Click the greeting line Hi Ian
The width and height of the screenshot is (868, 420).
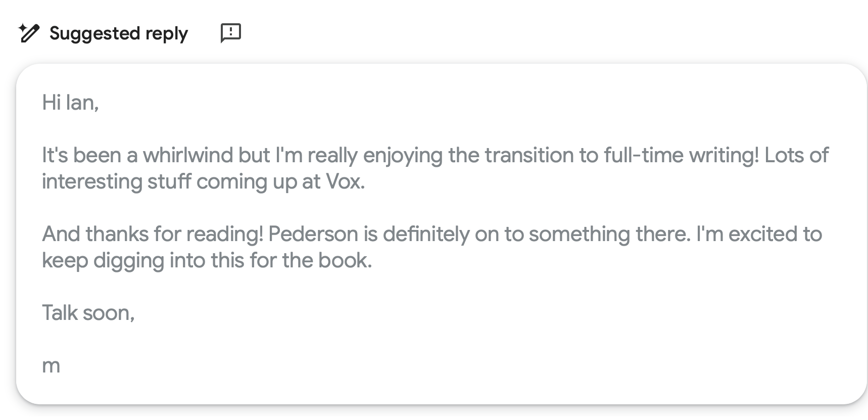(x=71, y=103)
